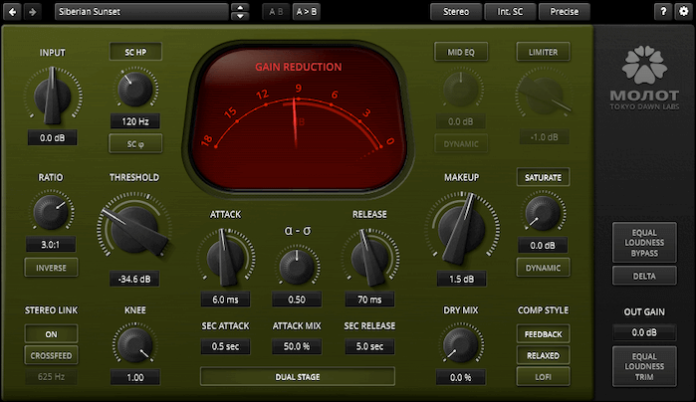Open the Precise quality mode menu
Image resolution: width=696 pixels, height=402 pixels.
click(564, 12)
